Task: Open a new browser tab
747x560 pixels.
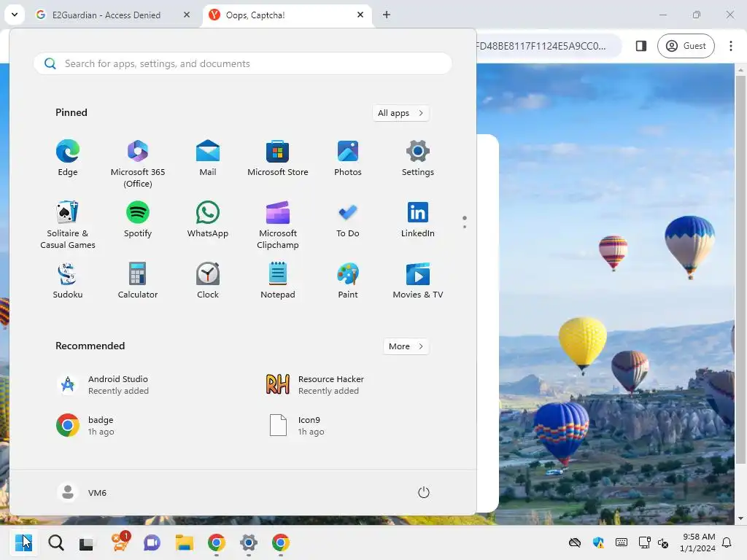Action: [x=387, y=15]
